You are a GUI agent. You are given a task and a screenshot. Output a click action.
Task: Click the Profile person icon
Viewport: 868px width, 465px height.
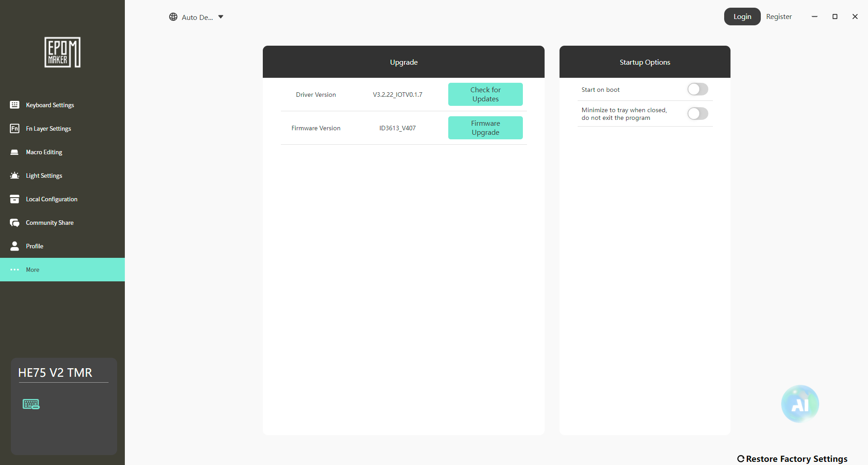(x=14, y=246)
